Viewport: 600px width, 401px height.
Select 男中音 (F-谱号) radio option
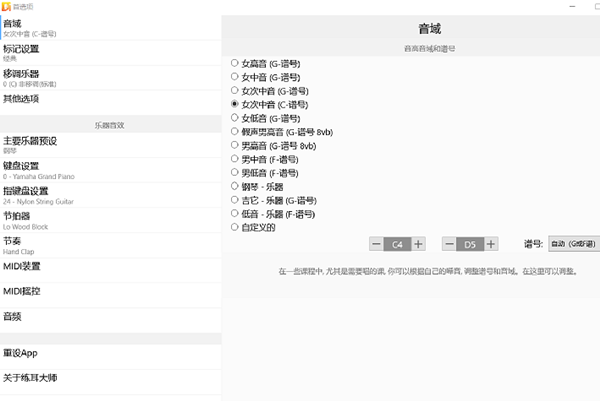(x=235, y=159)
